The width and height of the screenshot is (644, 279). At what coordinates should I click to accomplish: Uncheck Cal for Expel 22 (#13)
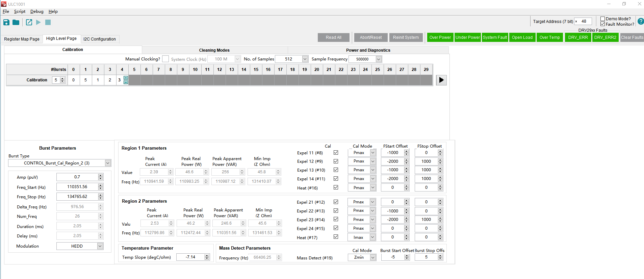(x=336, y=210)
